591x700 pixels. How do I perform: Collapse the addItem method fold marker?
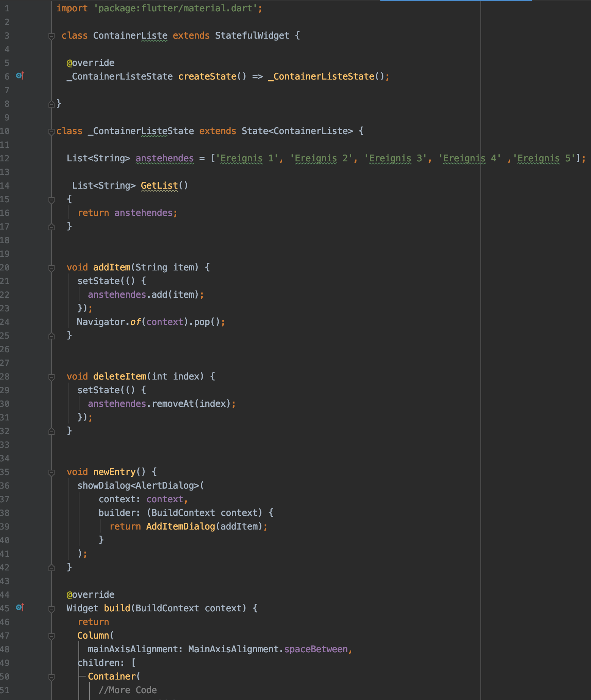pyautogui.click(x=52, y=268)
